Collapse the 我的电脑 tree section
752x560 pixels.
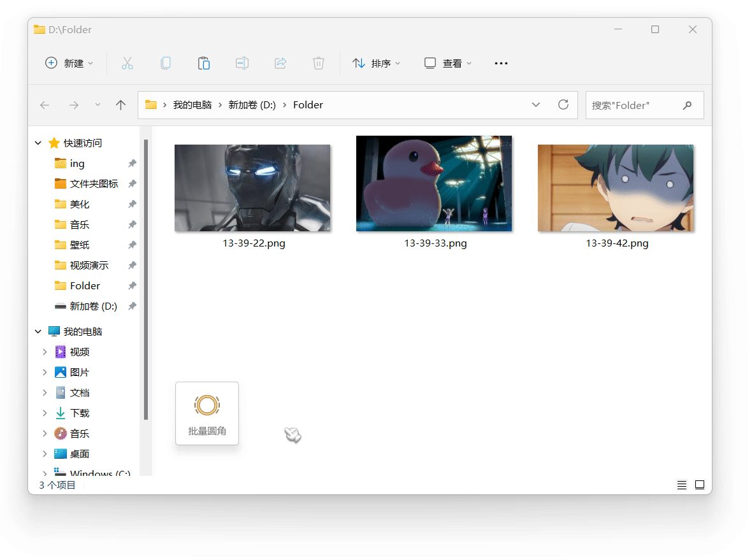click(38, 331)
